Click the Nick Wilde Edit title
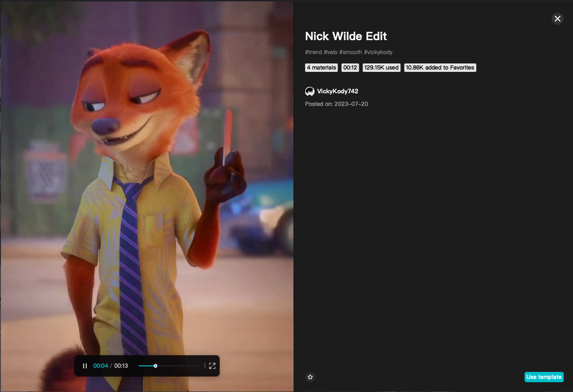This screenshot has height=392, width=573. (x=346, y=36)
